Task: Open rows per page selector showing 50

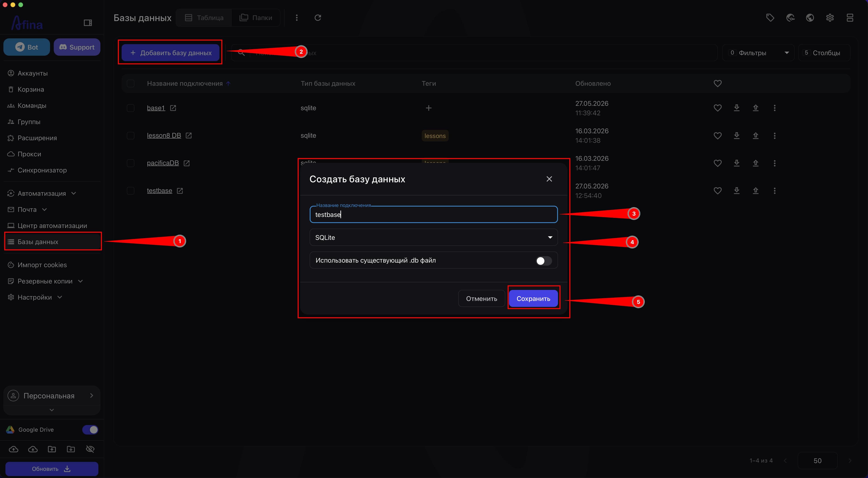Action: pos(817,461)
